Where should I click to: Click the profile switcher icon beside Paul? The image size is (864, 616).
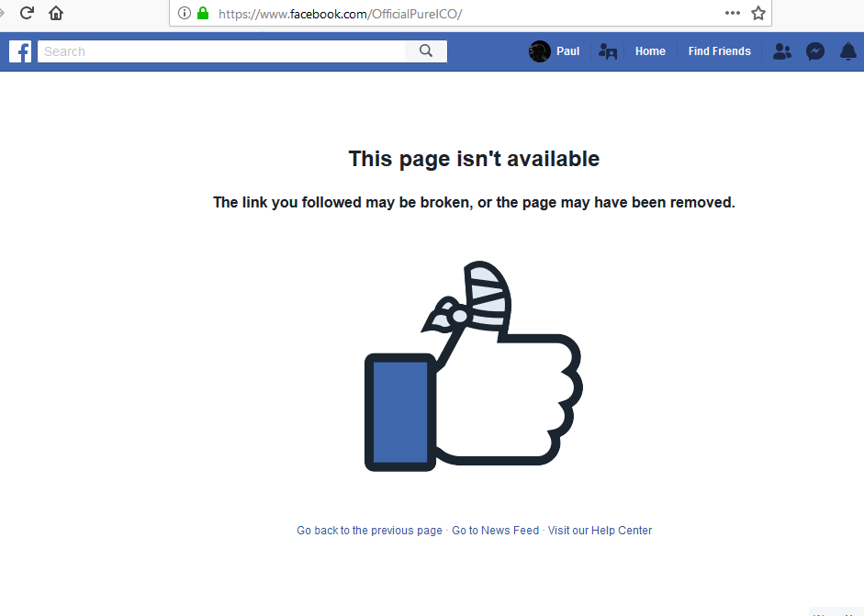607,51
